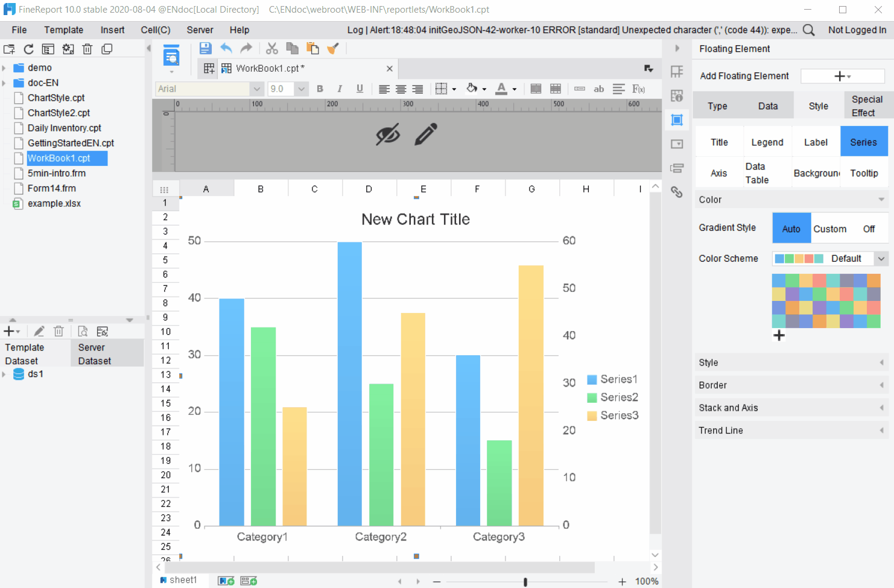Select Custom gradient style
Screen dimensions: 894x588
tap(830, 229)
